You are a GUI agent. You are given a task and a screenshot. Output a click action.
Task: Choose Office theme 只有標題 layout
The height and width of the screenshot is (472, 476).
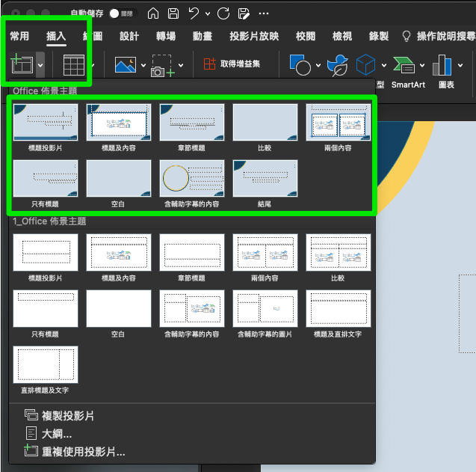tap(46, 179)
